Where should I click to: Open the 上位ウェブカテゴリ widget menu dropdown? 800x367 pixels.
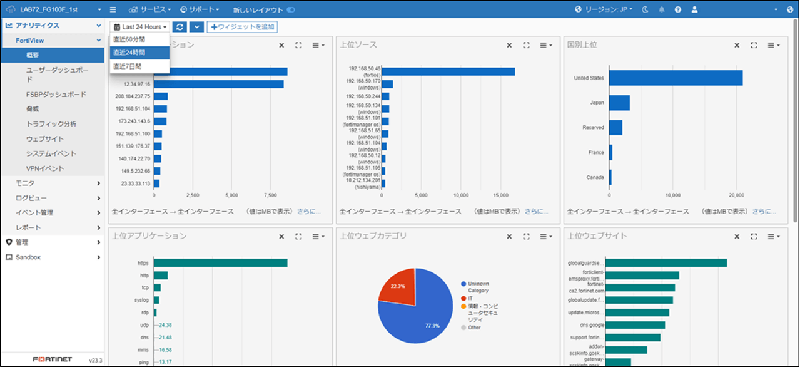(x=545, y=236)
